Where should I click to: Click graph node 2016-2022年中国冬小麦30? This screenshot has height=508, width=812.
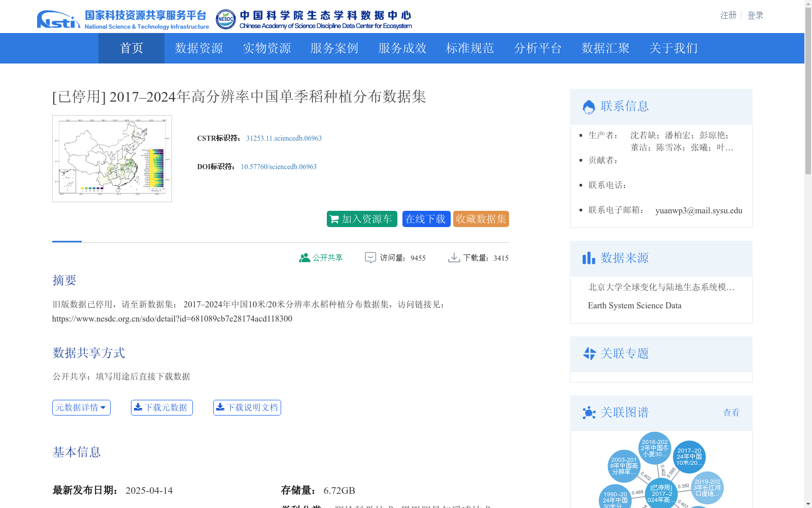[655, 448]
